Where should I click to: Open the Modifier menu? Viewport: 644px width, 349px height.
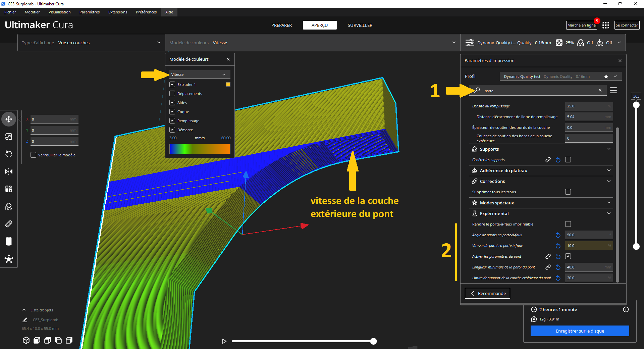coord(32,12)
